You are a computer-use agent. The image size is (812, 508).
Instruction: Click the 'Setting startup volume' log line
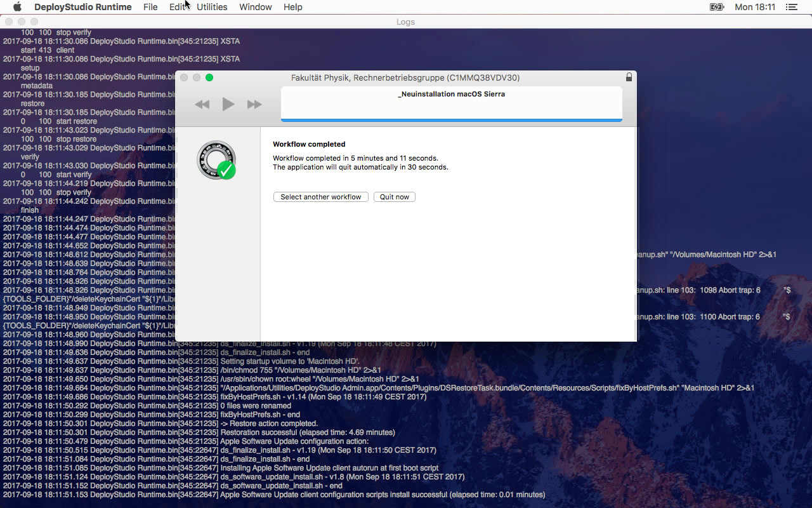[x=181, y=361]
